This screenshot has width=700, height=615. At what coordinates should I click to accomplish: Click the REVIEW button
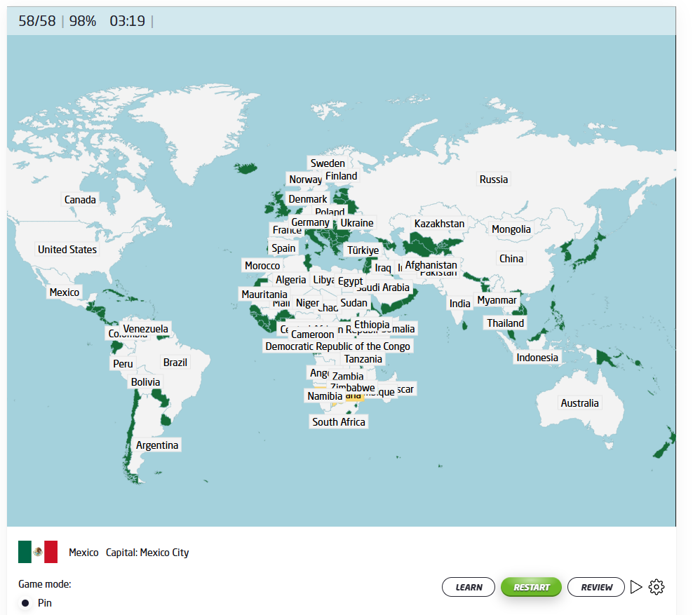[595, 587]
